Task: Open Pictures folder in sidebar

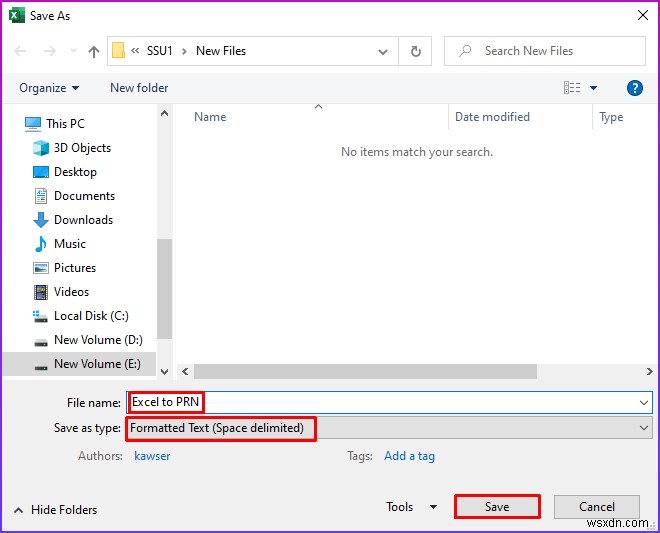Action: [64, 268]
